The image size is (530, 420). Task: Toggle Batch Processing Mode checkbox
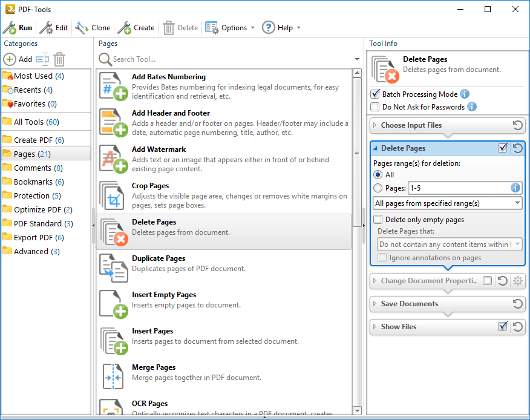pyautogui.click(x=375, y=94)
